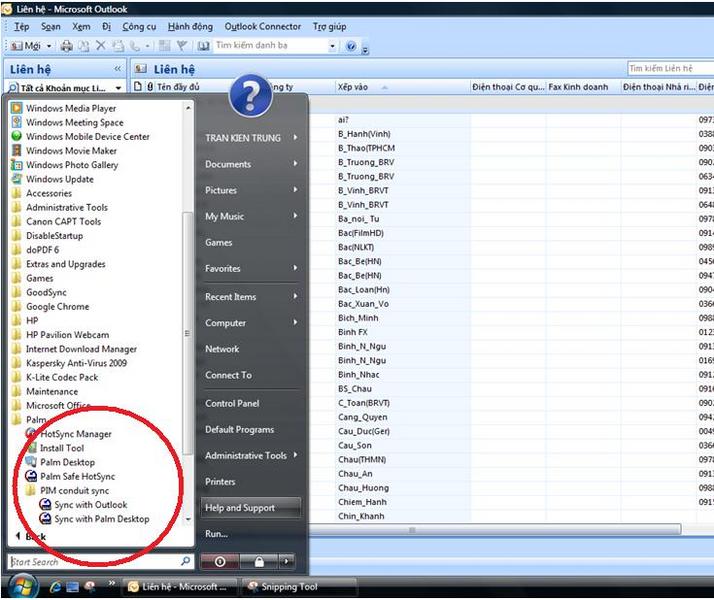Viewport: 714px width, 600px height.
Task: Expand the Mới (New) button dropdown arrow
Action: 50,46
